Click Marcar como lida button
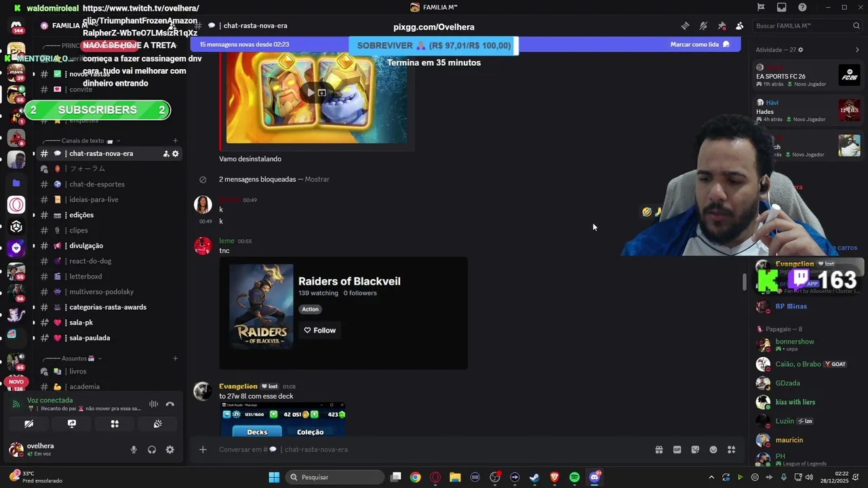The image size is (868, 488). coord(700,45)
